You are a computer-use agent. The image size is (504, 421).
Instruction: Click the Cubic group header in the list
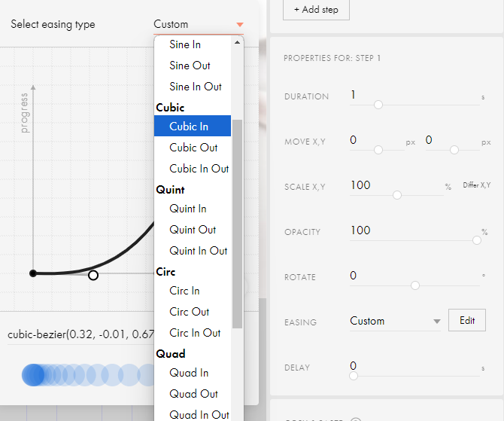click(x=170, y=108)
